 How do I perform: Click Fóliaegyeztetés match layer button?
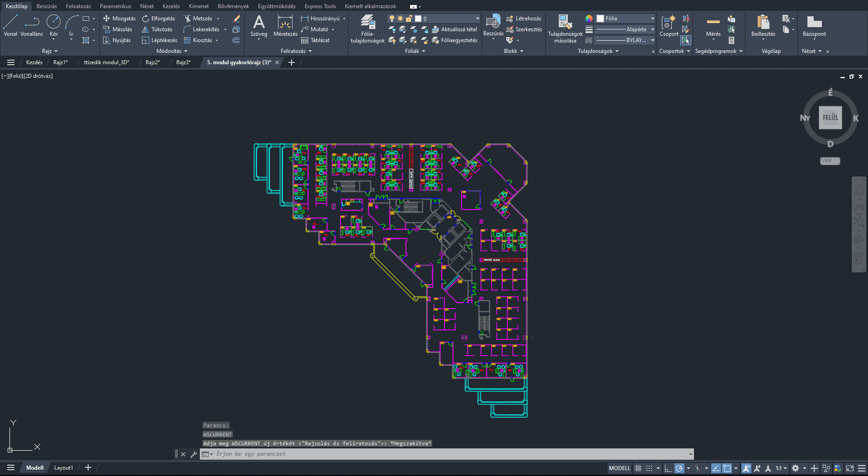click(454, 40)
